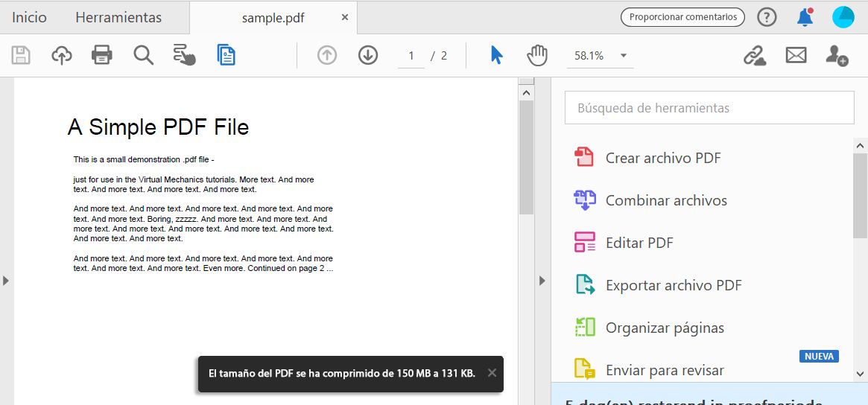Viewport: 868px width, 405px height.
Task: Select the arrow selection tool
Action: click(x=496, y=55)
